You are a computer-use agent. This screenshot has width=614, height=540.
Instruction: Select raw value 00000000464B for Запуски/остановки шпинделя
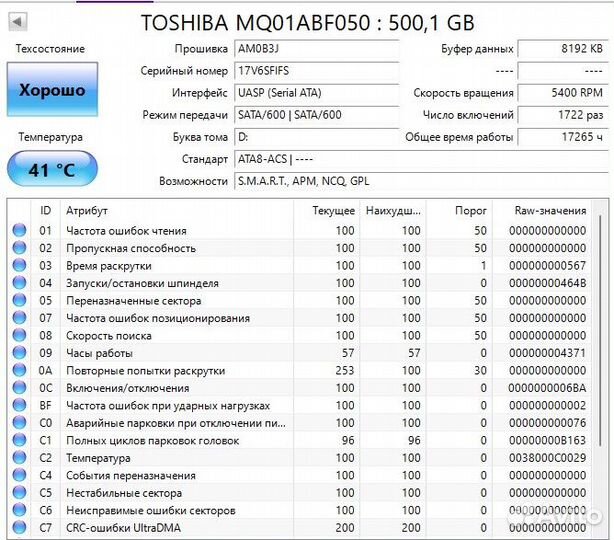[547, 283]
